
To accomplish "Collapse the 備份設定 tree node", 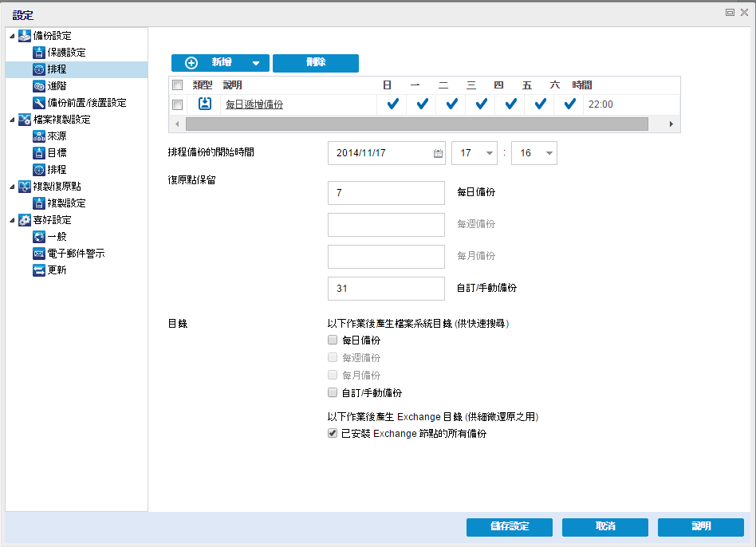I will point(12,36).
